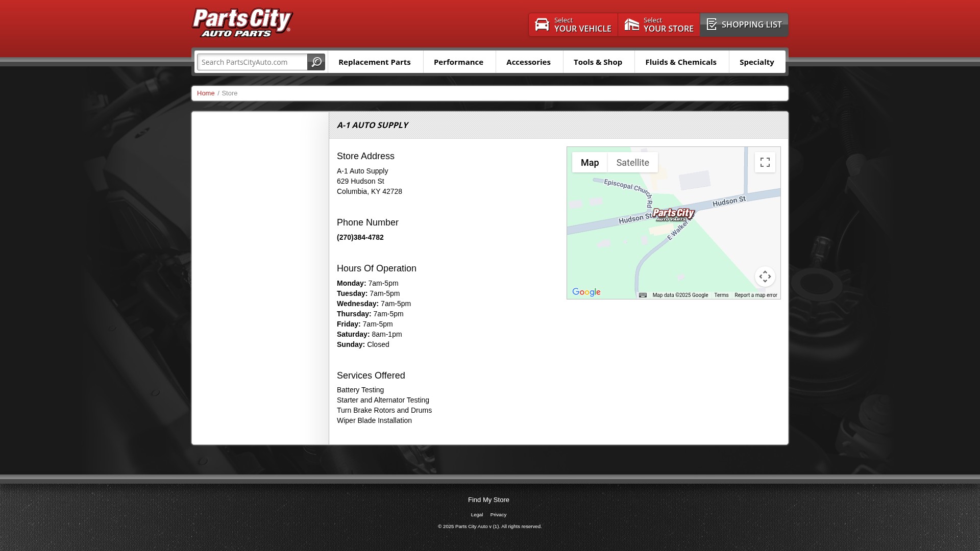
Task: Click the Search PartsCityAuto.com input field
Action: point(252,62)
